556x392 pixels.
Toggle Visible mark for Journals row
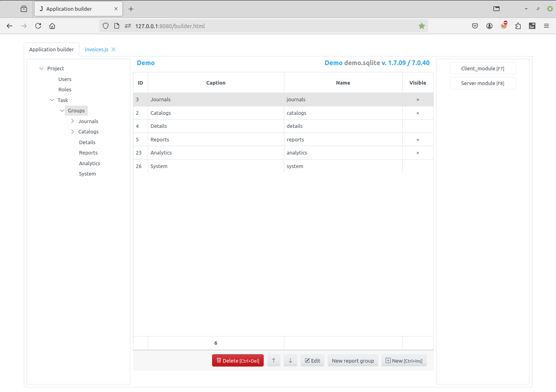[418, 100]
